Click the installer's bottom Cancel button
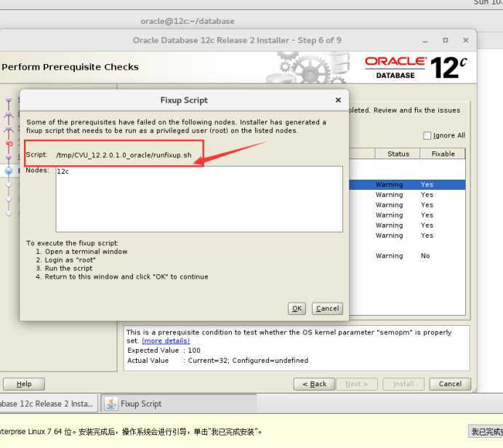This screenshot has height=448, width=503. point(450,384)
